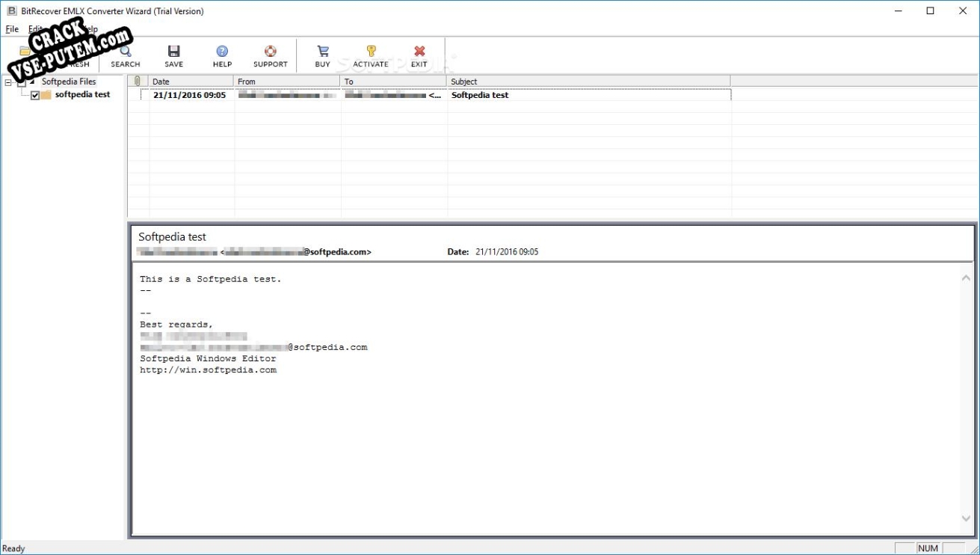Image resolution: width=980 pixels, height=555 pixels.
Task: Click the Save floppy disk icon
Action: coord(173,52)
